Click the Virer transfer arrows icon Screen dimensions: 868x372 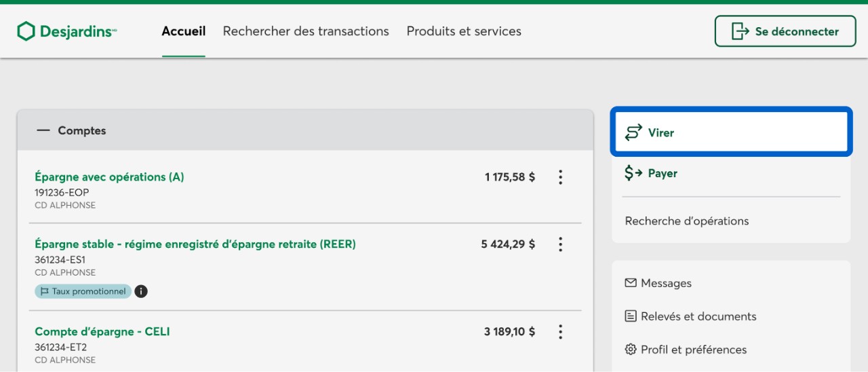point(633,132)
